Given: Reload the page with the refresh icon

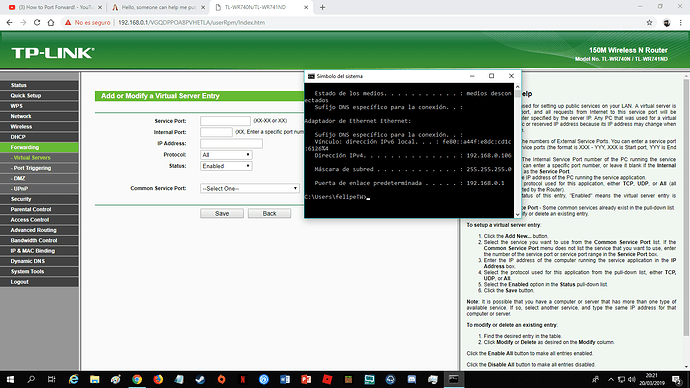Looking at the screenshot, I should [37, 22].
